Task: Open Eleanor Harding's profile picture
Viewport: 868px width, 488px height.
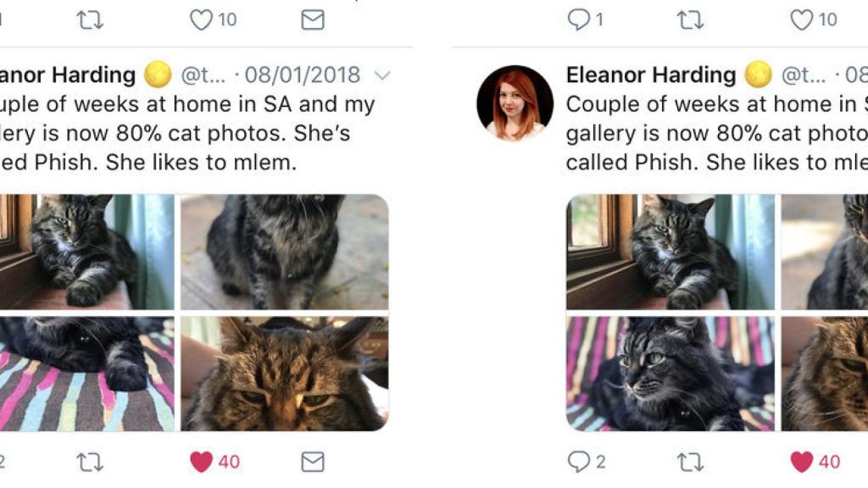Action: pos(515,103)
